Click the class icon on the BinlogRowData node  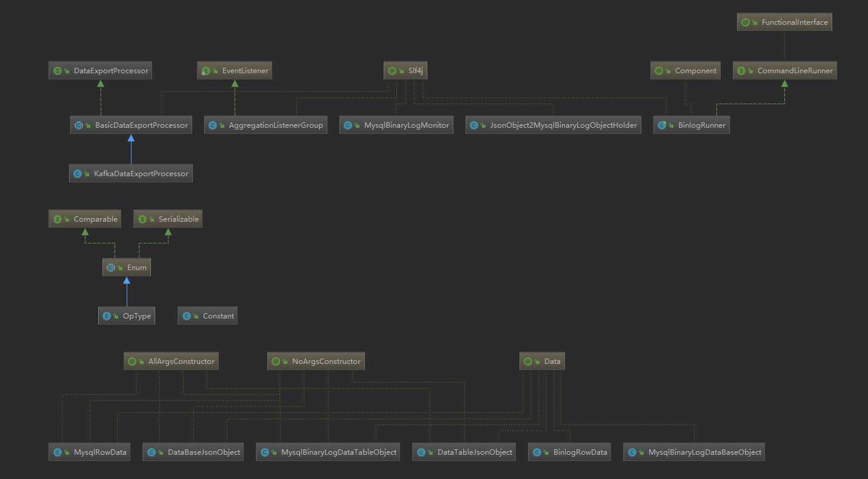coord(537,452)
